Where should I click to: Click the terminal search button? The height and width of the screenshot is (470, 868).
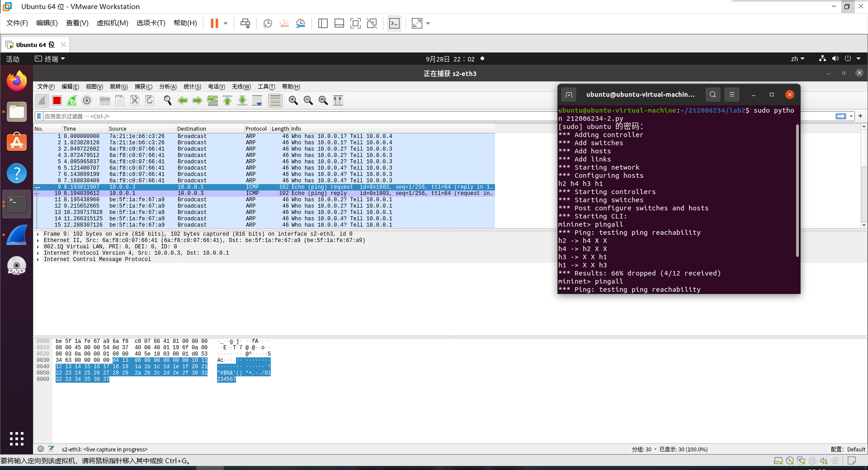tap(712, 95)
